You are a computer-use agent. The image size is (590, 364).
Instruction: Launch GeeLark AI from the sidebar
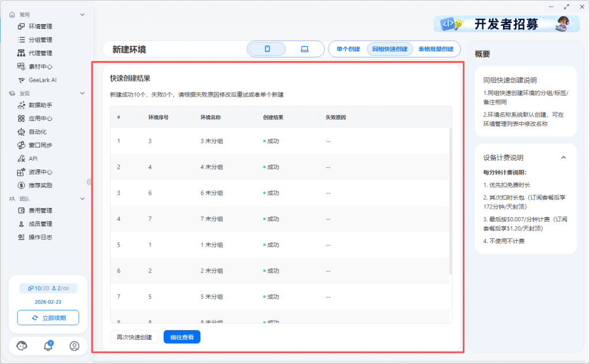(42, 80)
